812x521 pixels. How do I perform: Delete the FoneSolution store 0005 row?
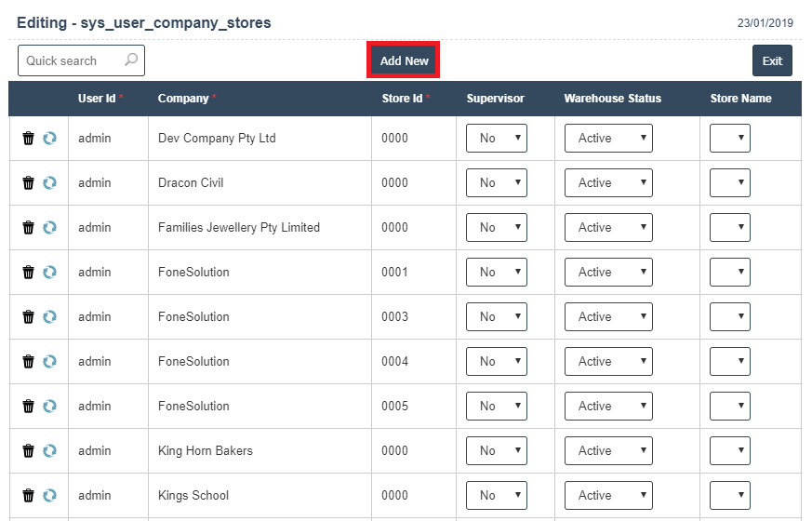point(28,407)
